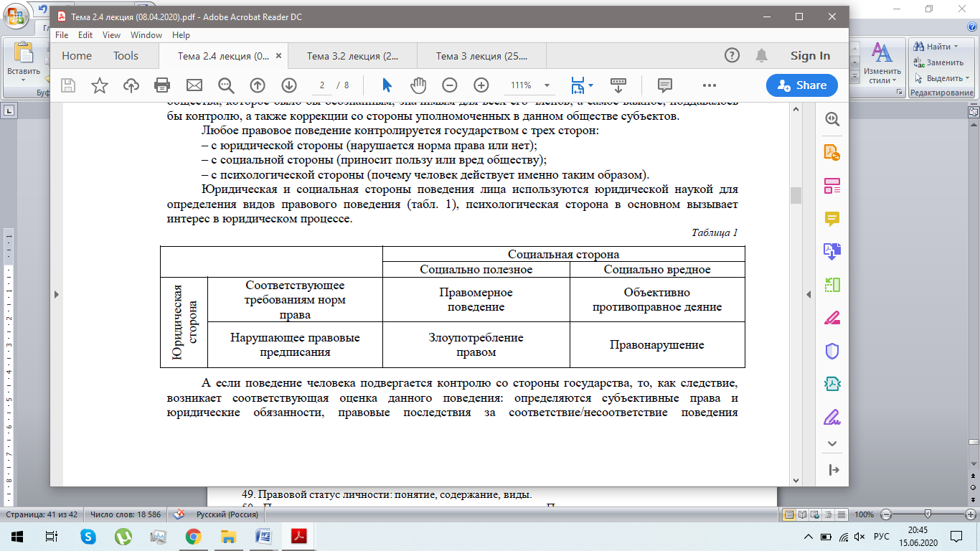Open the File menu
The image size is (980, 551).
62,34
